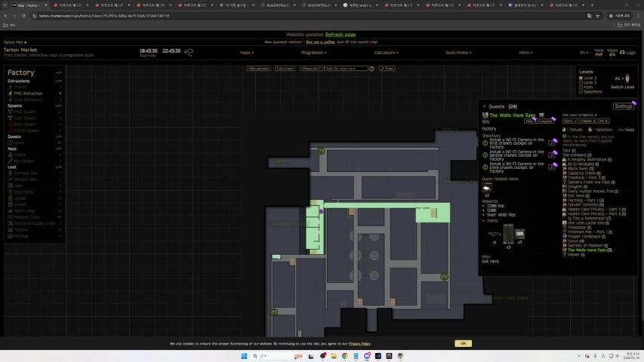Open the Maps dropdown menu
The image size is (644, 362).
[246, 53]
